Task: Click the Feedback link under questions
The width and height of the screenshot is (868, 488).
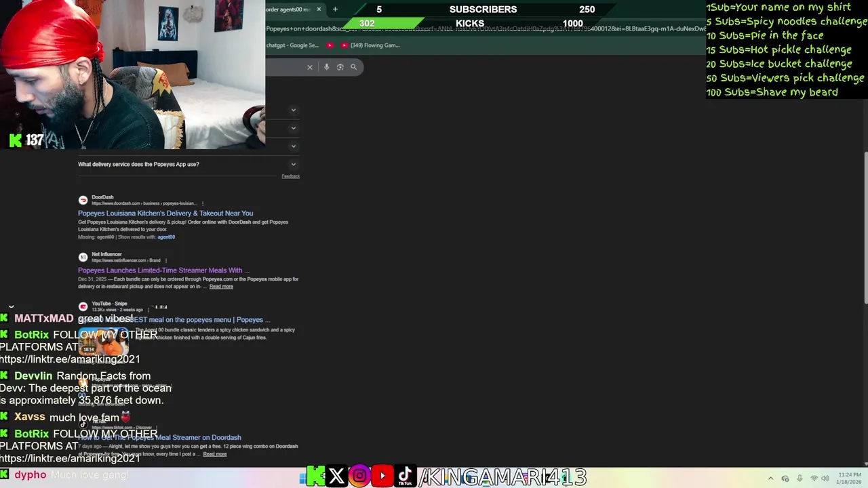Action: pos(290,176)
